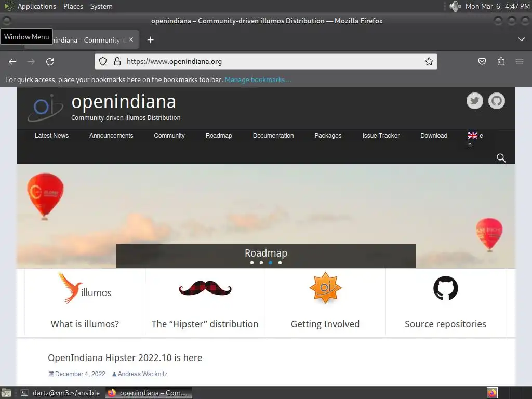Open the Source repositories link
532x399 pixels.
(x=445, y=324)
